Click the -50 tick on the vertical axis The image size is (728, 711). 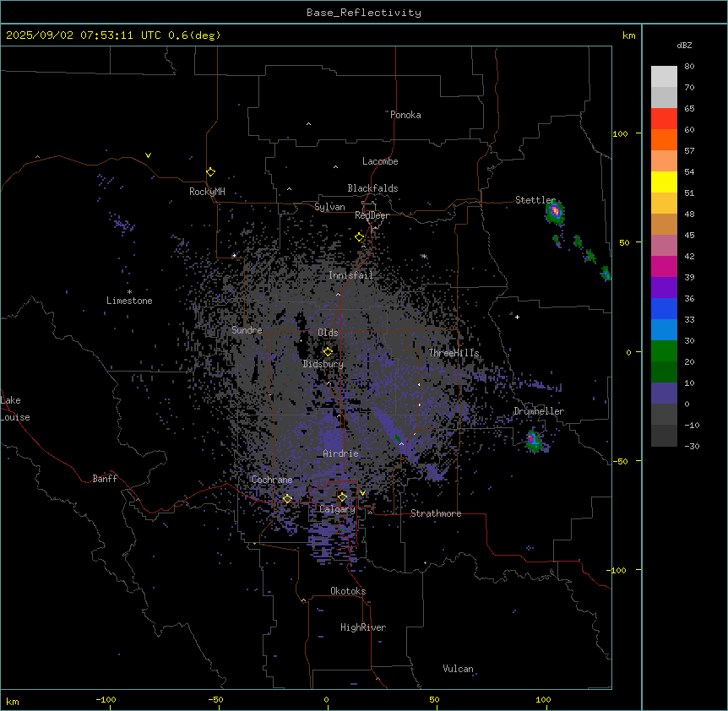pyautogui.click(x=620, y=461)
